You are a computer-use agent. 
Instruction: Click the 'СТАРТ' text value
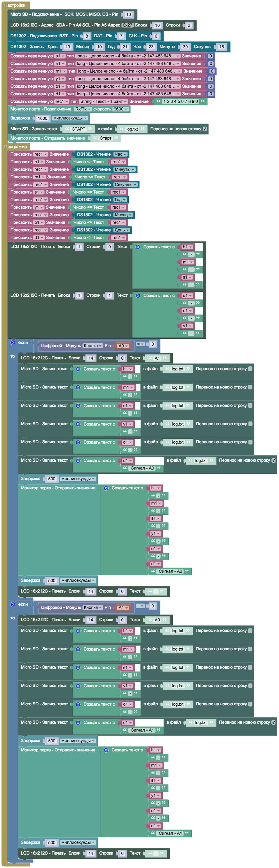[x=78, y=129]
